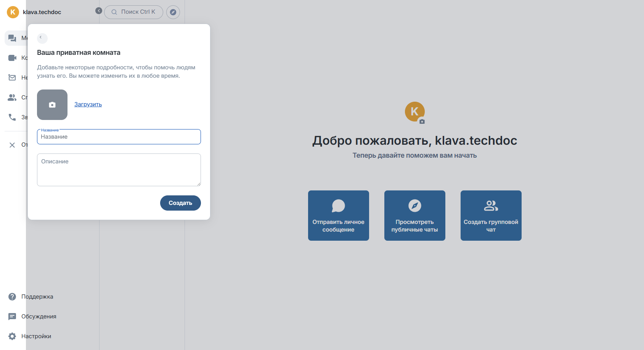Open the mail envelope icon in sidebar

point(12,78)
